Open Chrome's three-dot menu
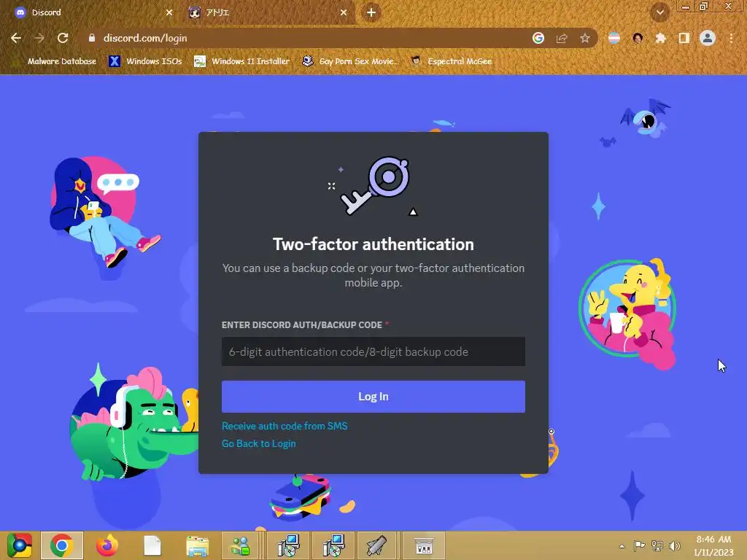 point(731,38)
